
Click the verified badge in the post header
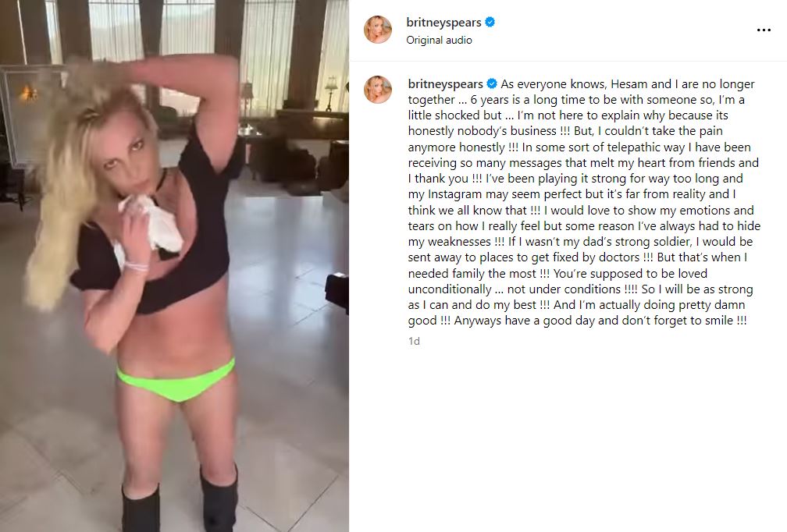(490, 22)
